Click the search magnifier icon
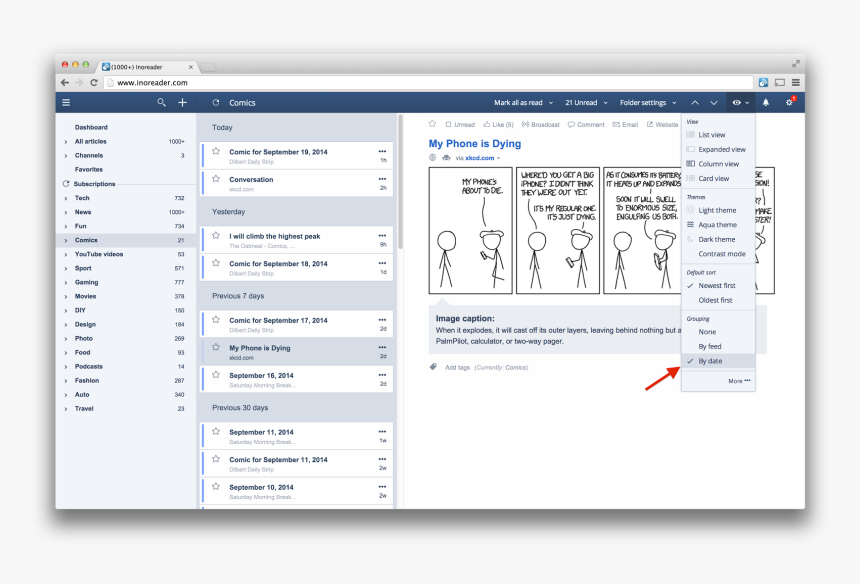Image resolution: width=860 pixels, height=584 pixels. coord(161,103)
